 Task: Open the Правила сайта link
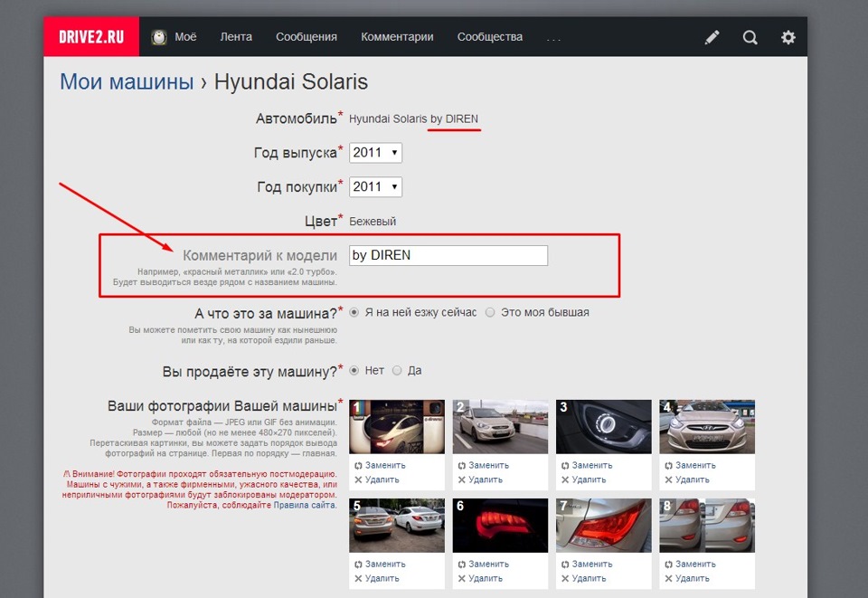[305, 505]
